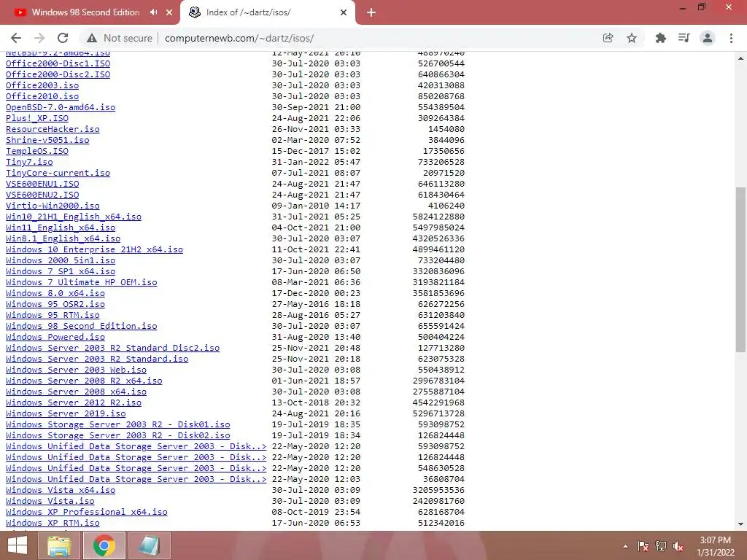Download Windows_XP_Professional_x64.iso
747x560 pixels.
(87, 512)
